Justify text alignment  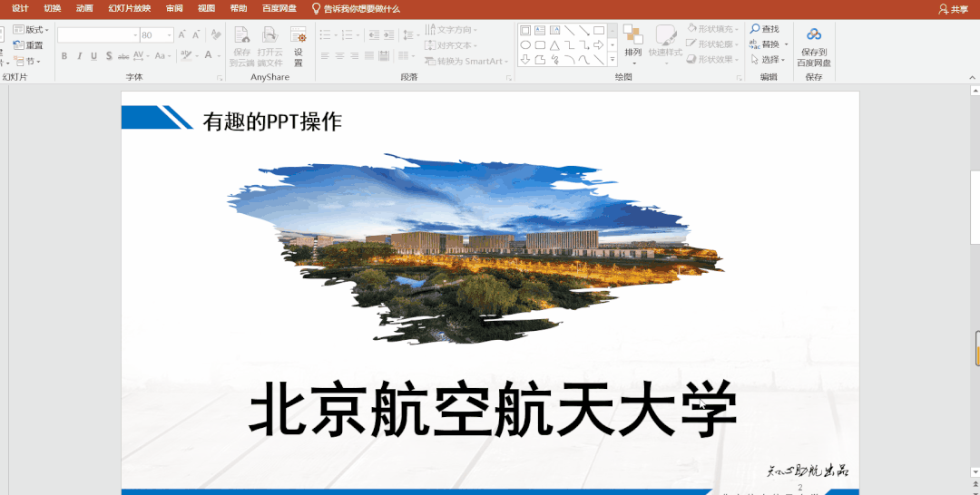[368, 56]
